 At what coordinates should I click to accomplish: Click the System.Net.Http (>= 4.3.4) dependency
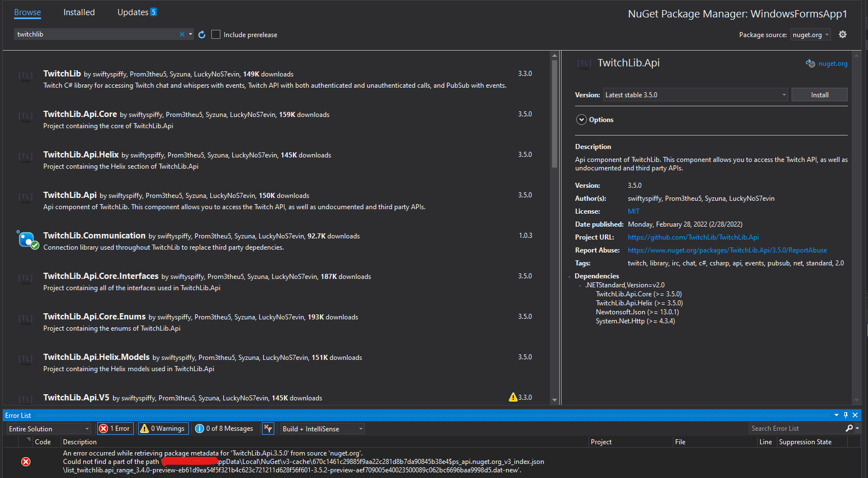point(635,321)
